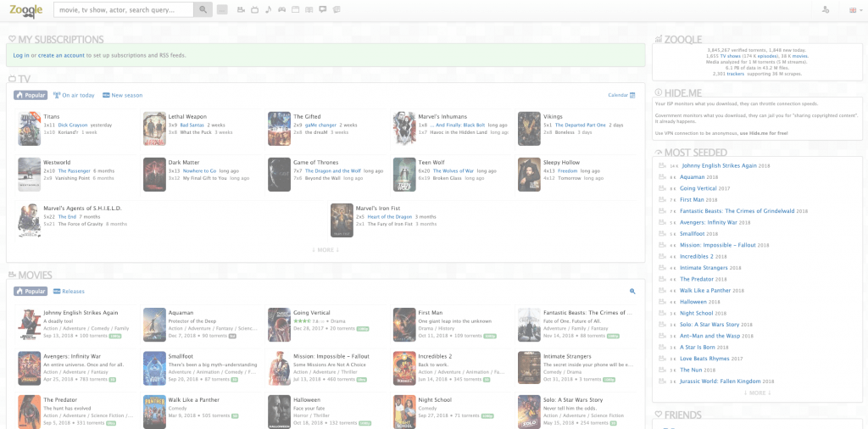Viewport: 868px width, 429px height.
Task: Open the Music note icon in header
Action: pos(268,9)
